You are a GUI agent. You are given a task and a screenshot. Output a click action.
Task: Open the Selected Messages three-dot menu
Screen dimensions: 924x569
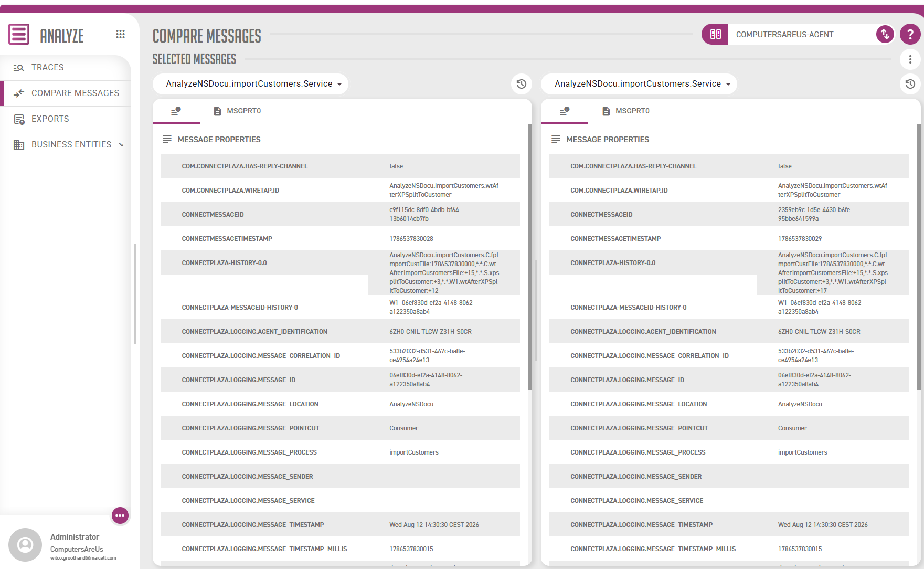(910, 59)
